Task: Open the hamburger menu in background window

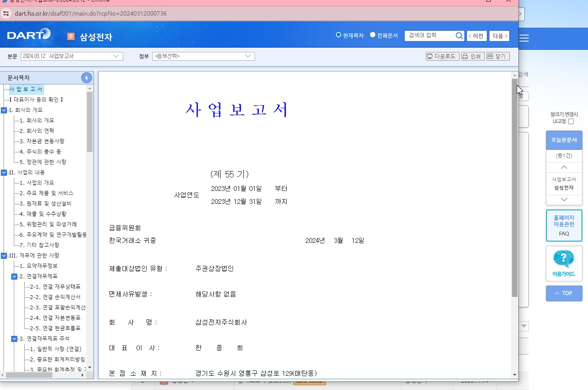Action: (524, 38)
